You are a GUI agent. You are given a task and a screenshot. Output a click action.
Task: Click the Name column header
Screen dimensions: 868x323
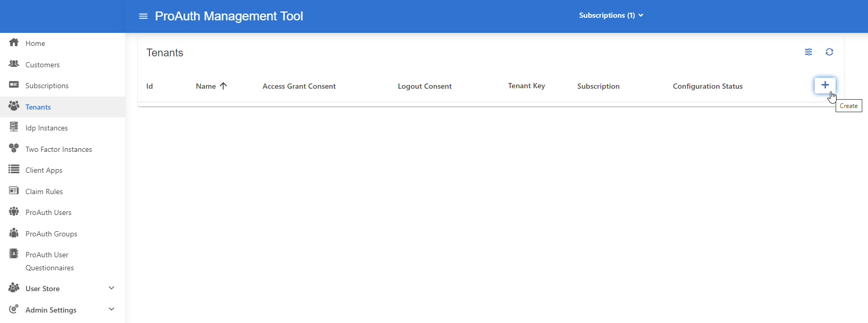pyautogui.click(x=206, y=86)
